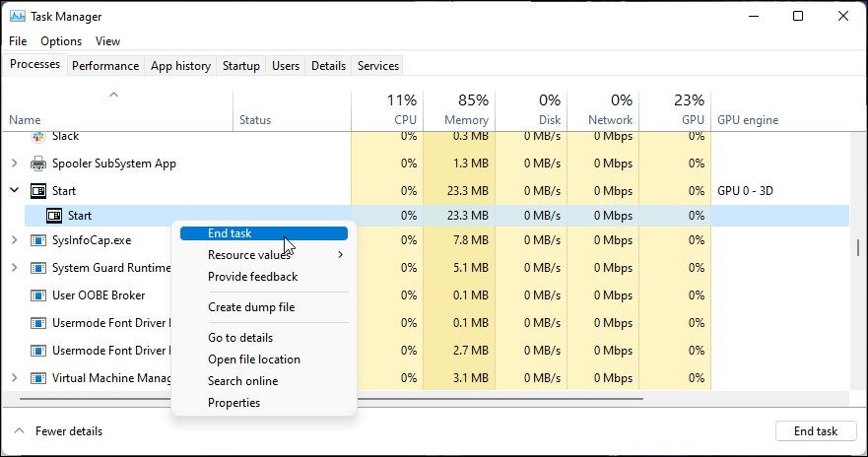Click the horizontal scrollbar
The image size is (868, 457).
330,399
